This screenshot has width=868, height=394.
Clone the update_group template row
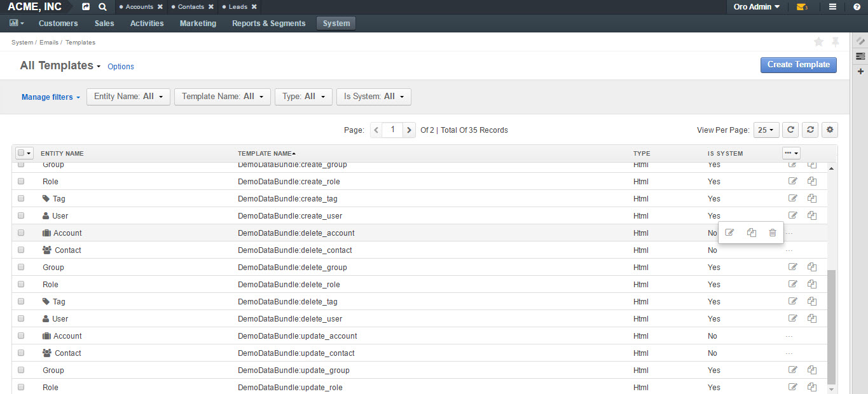812,370
